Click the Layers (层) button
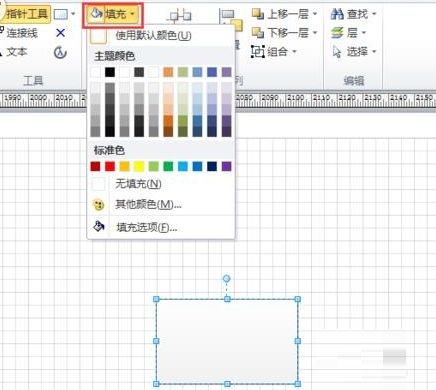 click(345, 33)
